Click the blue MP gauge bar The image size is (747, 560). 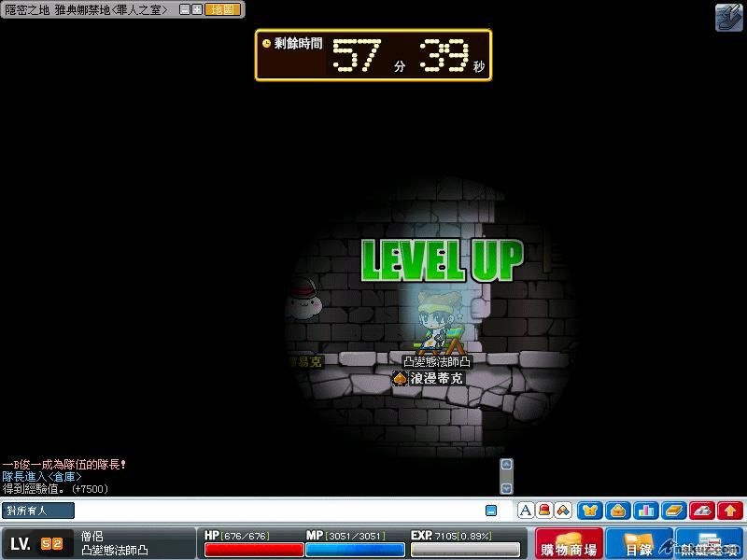click(356, 550)
